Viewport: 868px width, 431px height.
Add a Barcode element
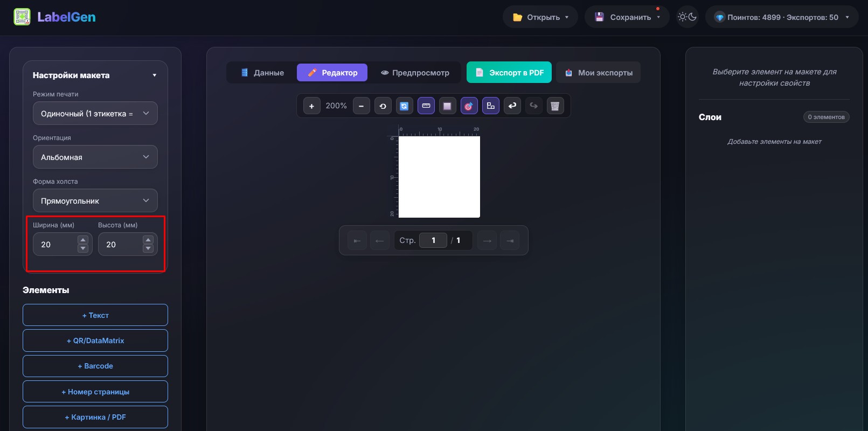95,366
